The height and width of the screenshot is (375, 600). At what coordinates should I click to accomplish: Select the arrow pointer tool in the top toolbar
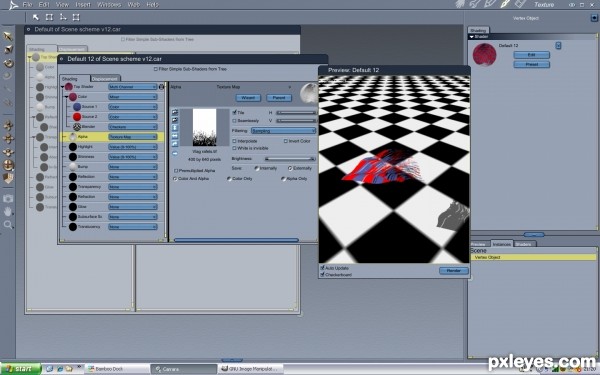click(x=36, y=17)
